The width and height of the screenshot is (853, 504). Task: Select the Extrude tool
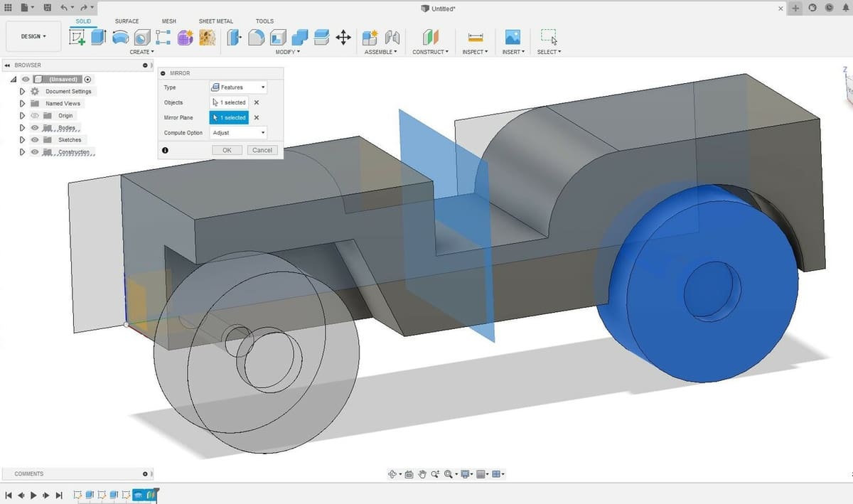[x=98, y=37]
